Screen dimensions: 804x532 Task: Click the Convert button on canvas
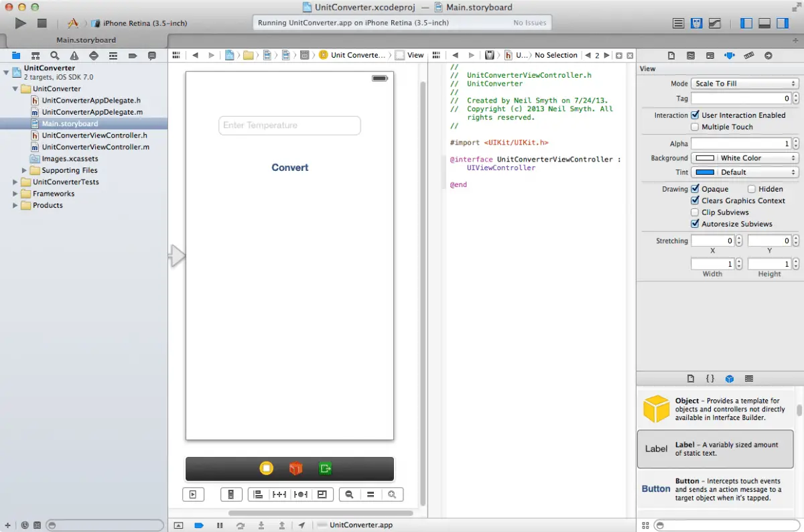click(x=289, y=168)
